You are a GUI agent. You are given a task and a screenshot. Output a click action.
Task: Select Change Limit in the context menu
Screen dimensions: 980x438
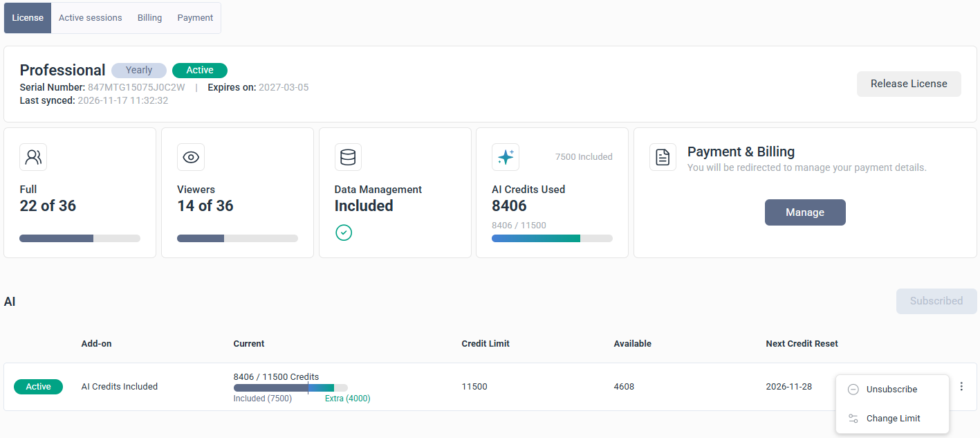pos(892,419)
